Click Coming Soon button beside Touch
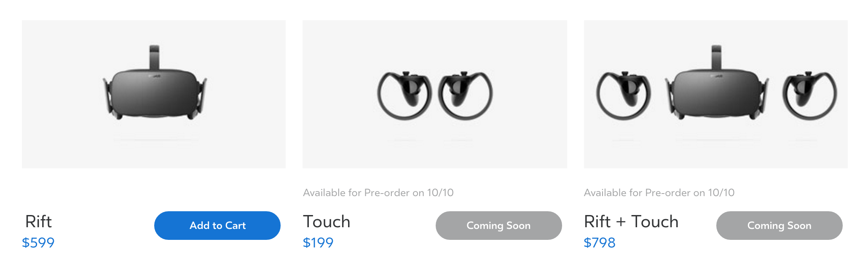This screenshot has height=271, width=868. (498, 226)
